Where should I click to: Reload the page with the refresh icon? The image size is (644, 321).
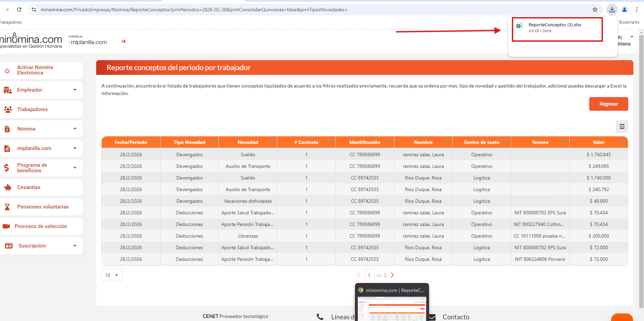(19, 10)
